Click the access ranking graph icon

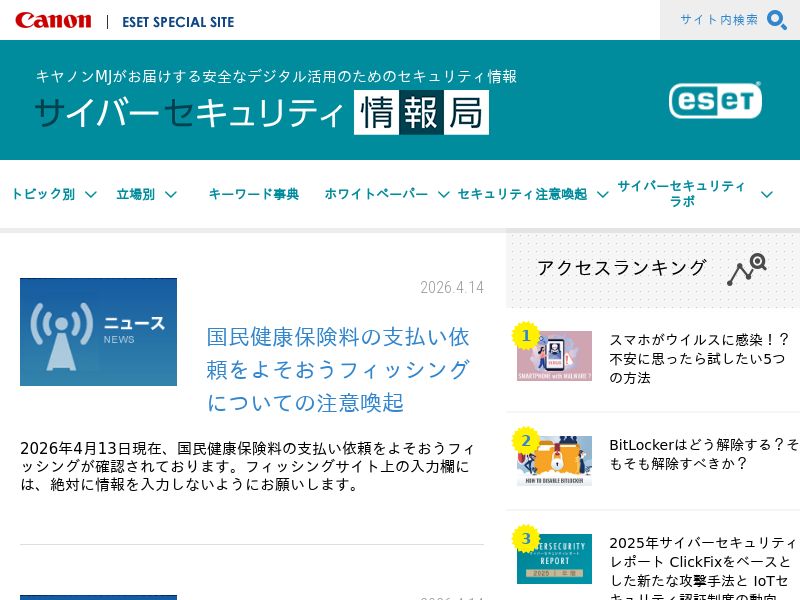746,269
